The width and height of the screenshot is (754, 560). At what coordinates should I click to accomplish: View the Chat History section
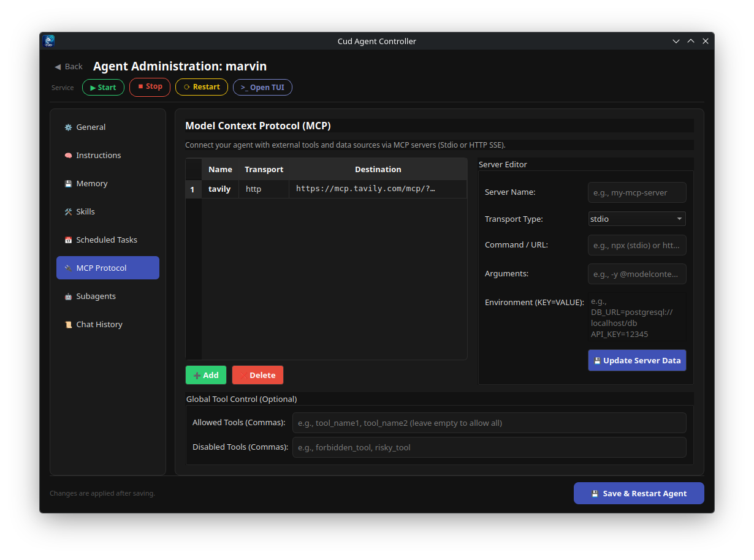point(108,325)
